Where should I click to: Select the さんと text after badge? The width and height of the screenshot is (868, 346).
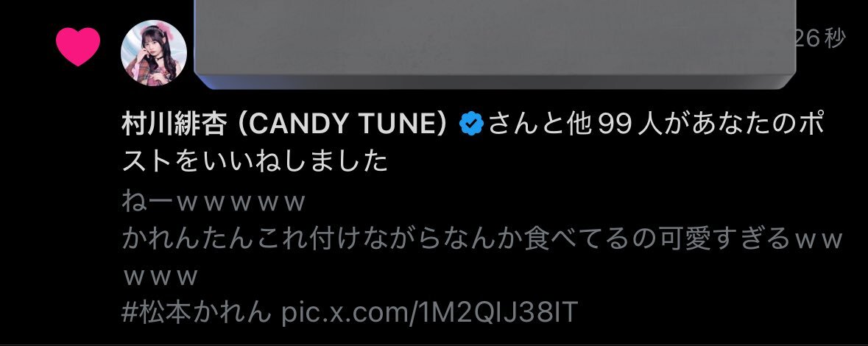[x=523, y=125]
